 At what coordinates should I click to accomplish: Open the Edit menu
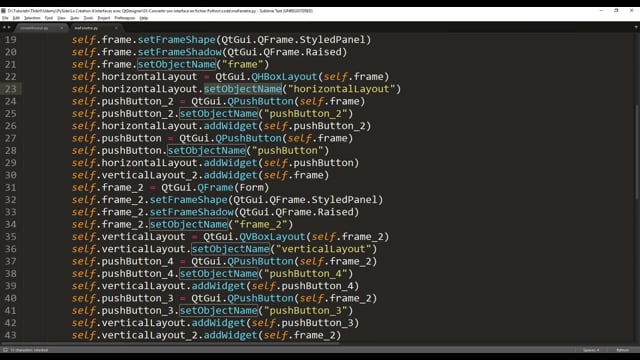click(16, 18)
